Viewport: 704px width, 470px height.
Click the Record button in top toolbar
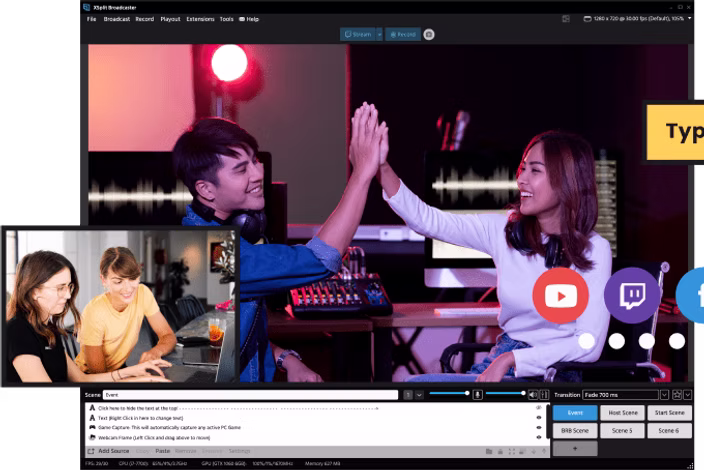(x=403, y=35)
